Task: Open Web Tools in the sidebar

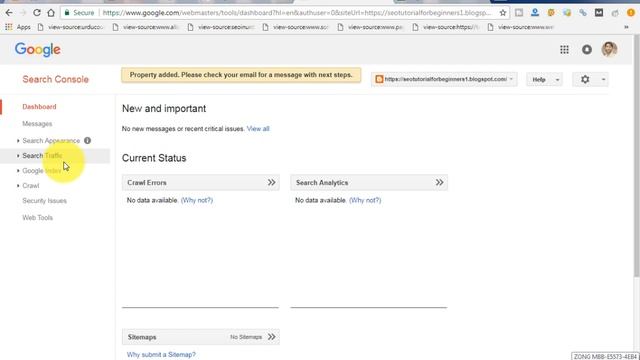Action: [x=38, y=218]
